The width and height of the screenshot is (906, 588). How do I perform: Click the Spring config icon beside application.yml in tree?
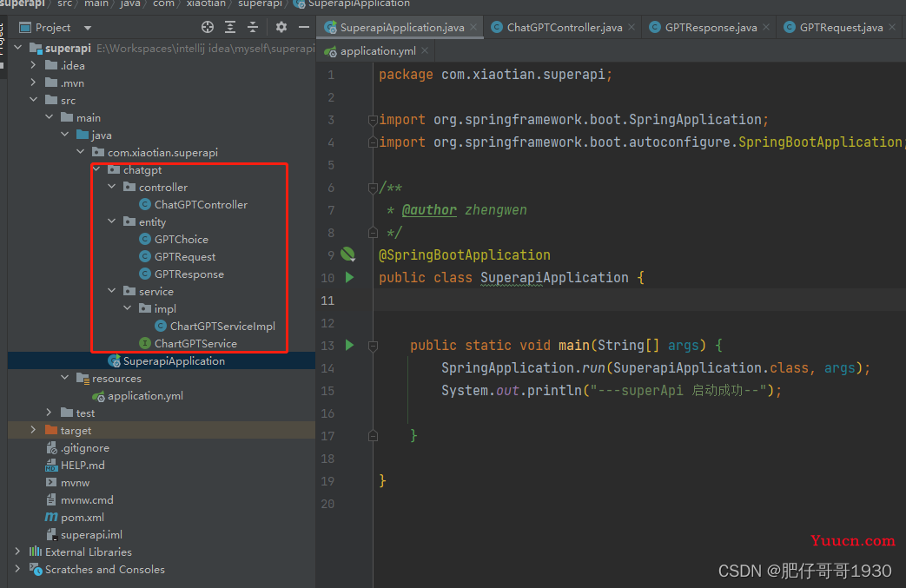(99, 396)
